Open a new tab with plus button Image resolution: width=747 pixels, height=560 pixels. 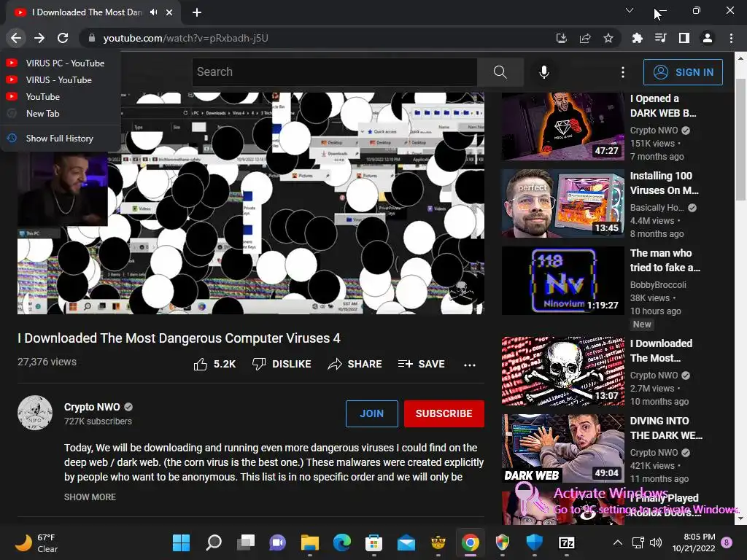(197, 12)
